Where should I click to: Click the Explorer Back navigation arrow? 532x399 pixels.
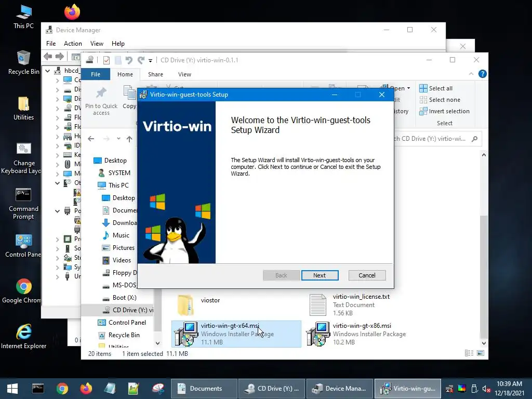(91, 139)
